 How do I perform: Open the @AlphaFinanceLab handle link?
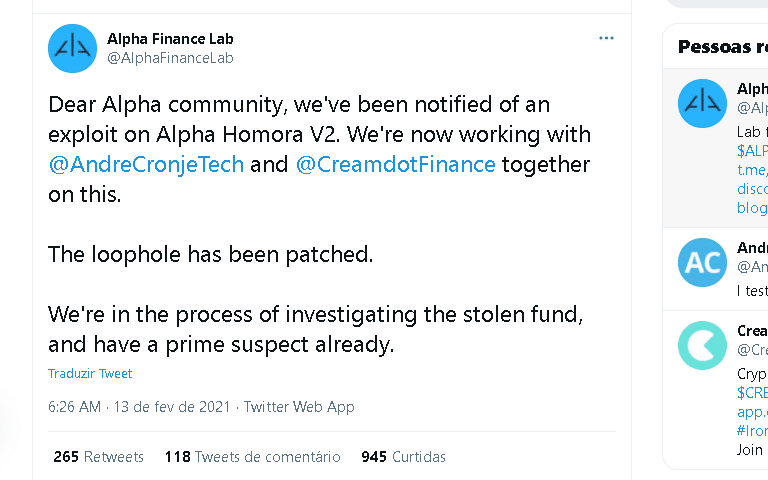(x=170, y=58)
